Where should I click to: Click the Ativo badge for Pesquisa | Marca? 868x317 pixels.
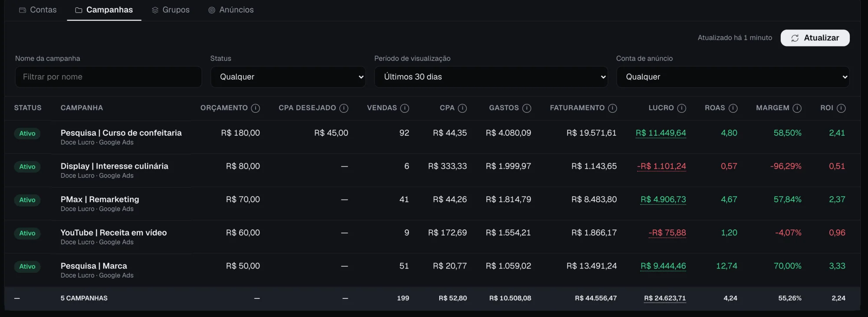(27, 266)
